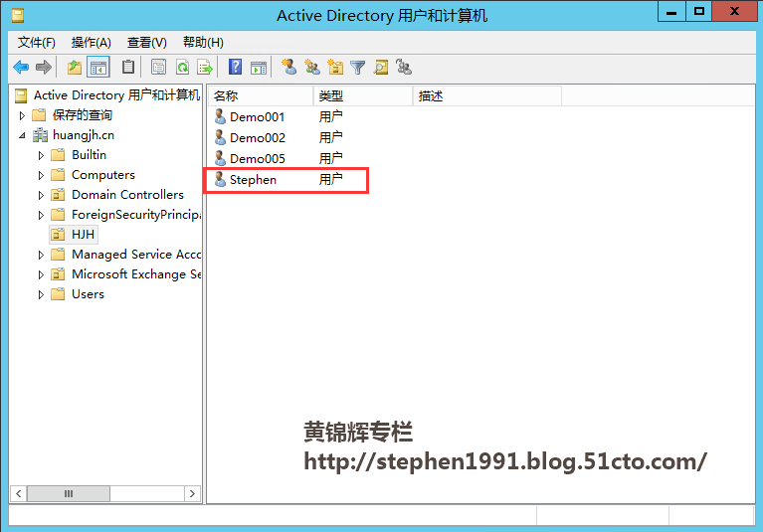
Task: Select the Demo005 user row name
Action: pyautogui.click(x=258, y=158)
